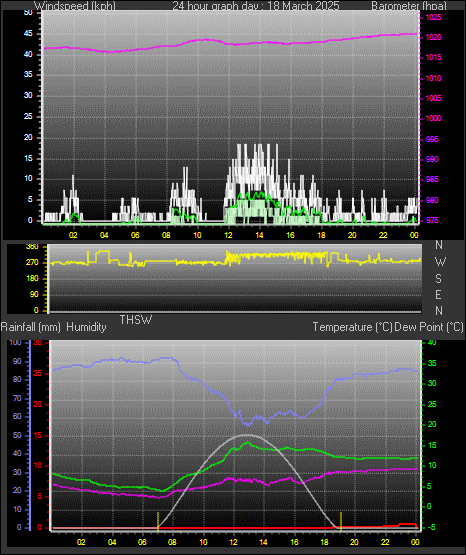The height and width of the screenshot is (555, 466).
Task: Click the 15 value on windspeed axis
Action: tap(28, 158)
